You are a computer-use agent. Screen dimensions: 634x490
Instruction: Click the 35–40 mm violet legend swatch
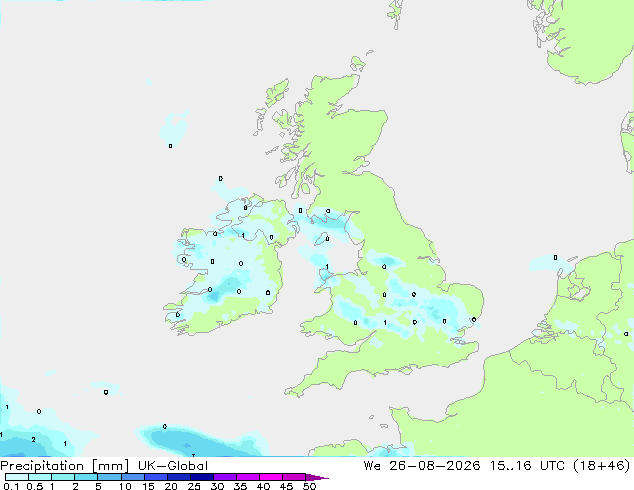pyautogui.click(x=248, y=477)
